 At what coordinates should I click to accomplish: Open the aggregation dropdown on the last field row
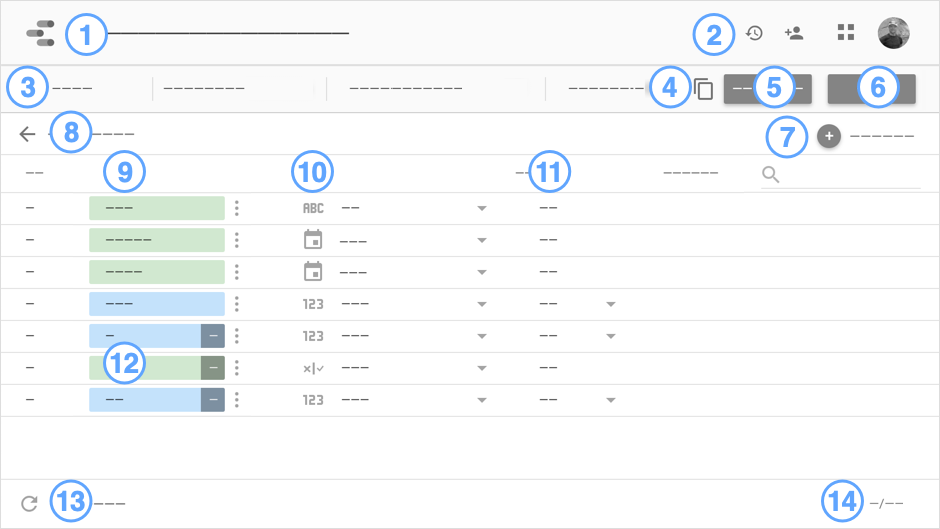610,401
